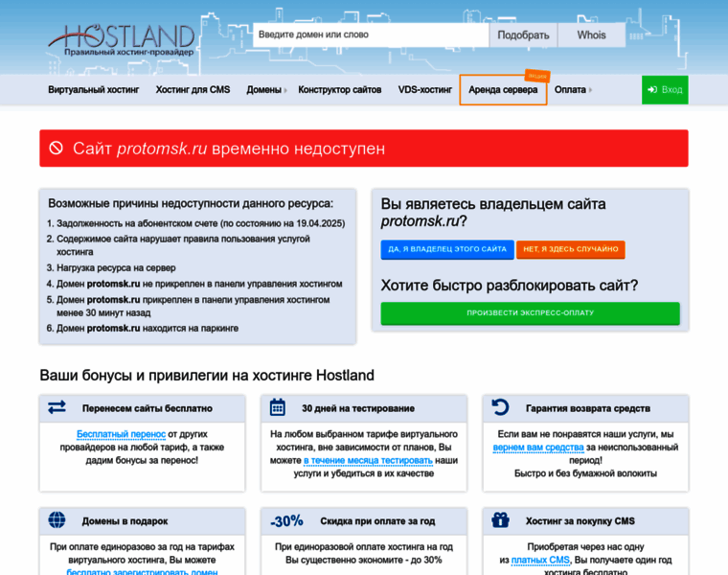The image size is (728, 575).
Task: Click heading Скидка при оплате за год
Action: pyautogui.click(x=377, y=521)
